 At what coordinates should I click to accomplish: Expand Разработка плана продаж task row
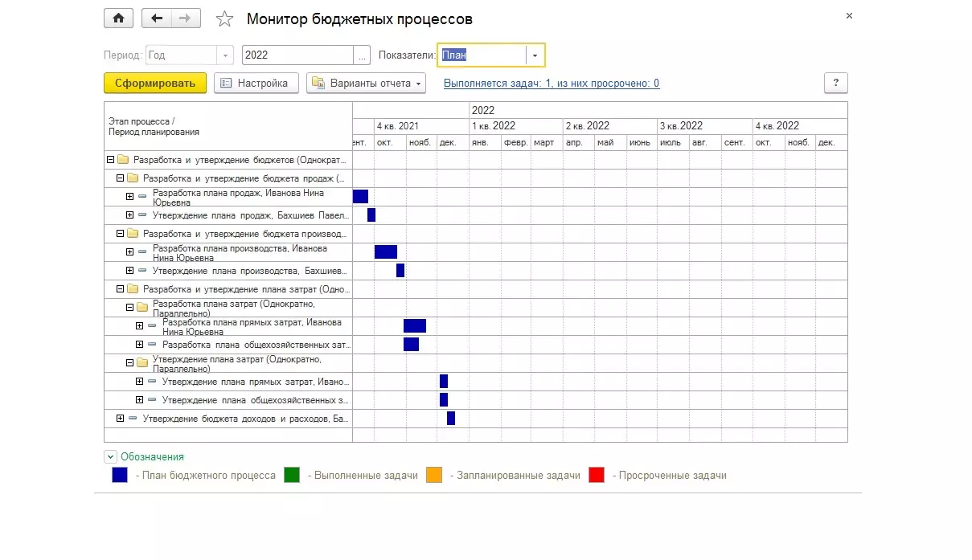click(129, 196)
